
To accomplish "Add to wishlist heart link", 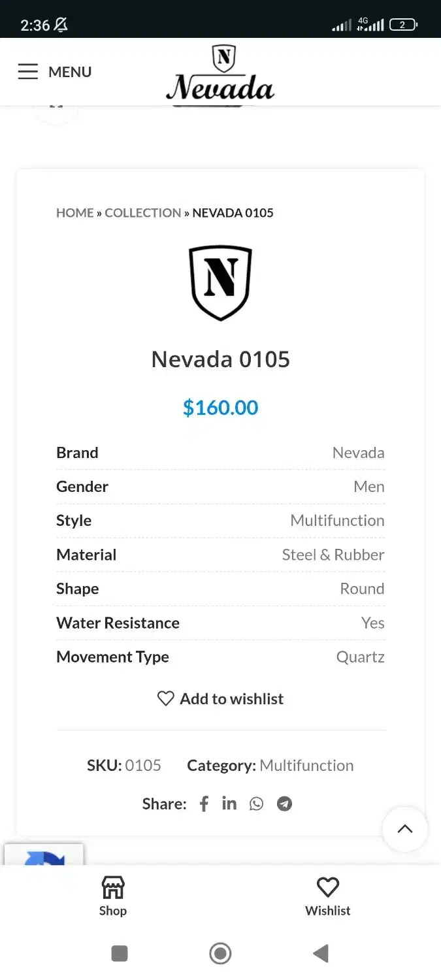I will pyautogui.click(x=220, y=698).
